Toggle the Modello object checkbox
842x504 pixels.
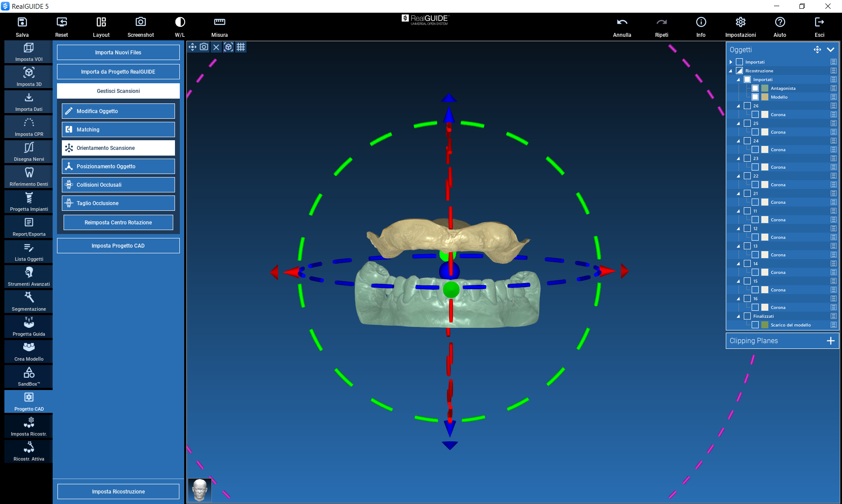pos(755,97)
